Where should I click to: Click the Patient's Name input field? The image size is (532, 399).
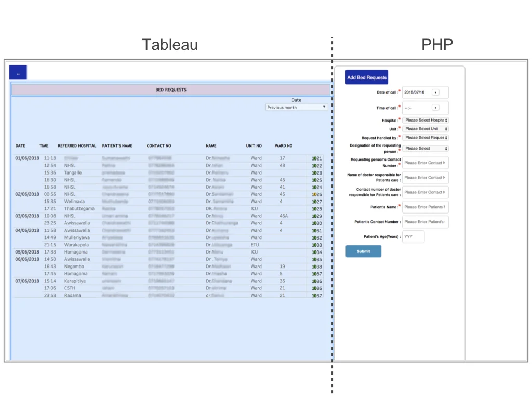tap(425, 207)
